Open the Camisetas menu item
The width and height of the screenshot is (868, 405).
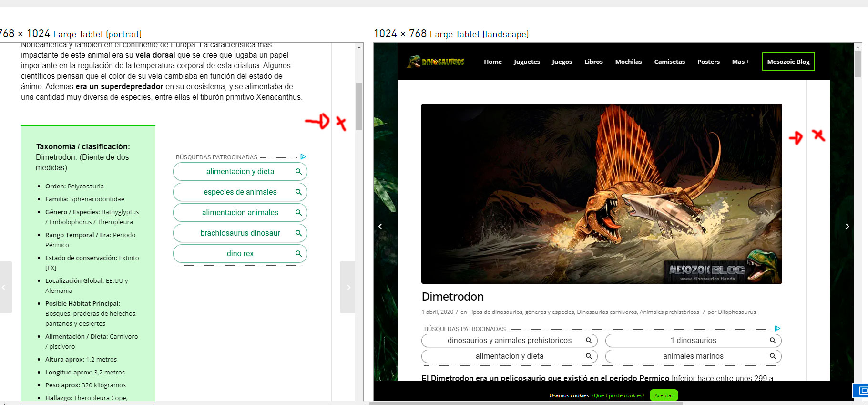[x=669, y=62]
